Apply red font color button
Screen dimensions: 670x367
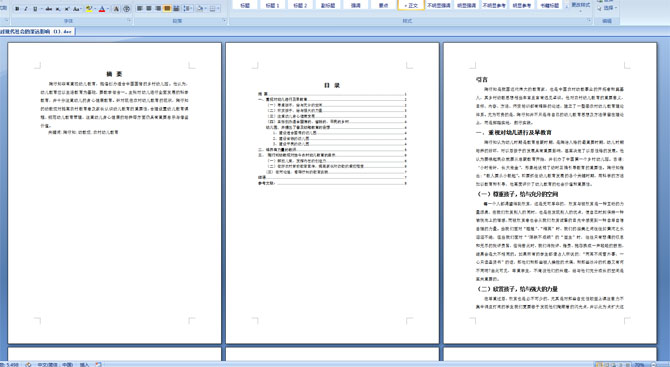click(x=102, y=9)
